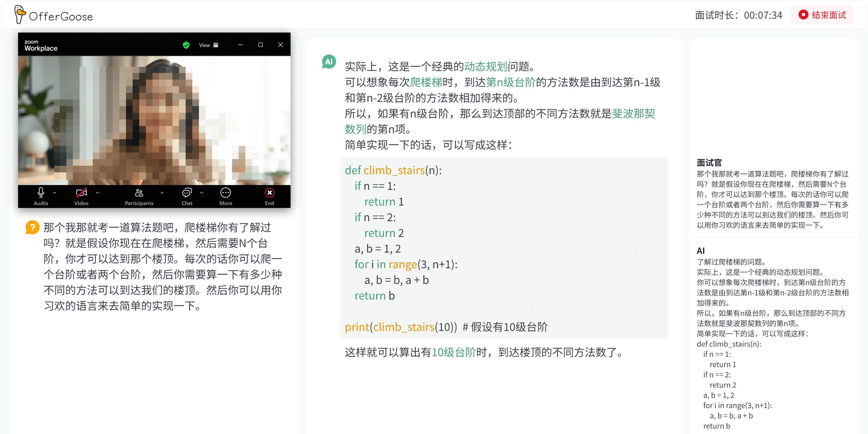Screen dimensions: 868x434
Task: Open the View menu in Zoom
Action: (205, 45)
